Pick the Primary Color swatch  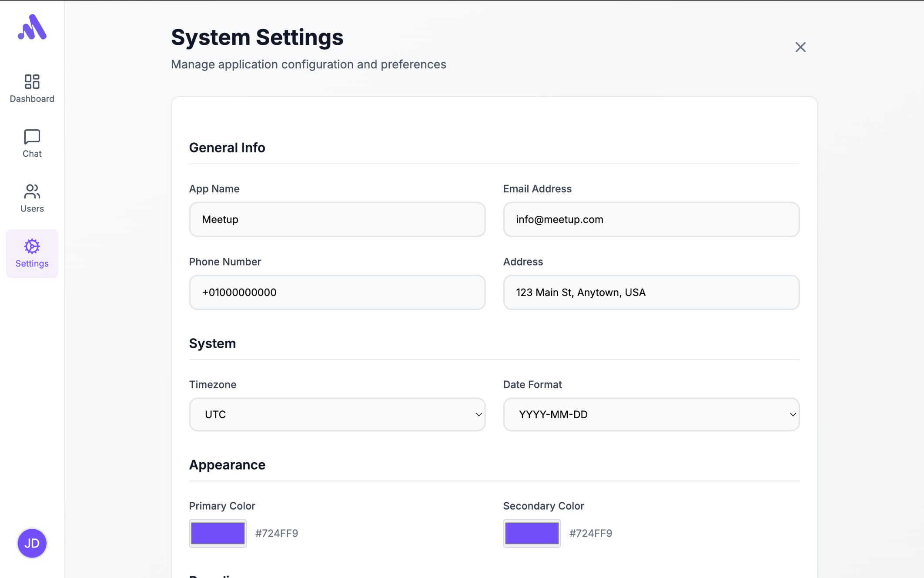coord(218,533)
